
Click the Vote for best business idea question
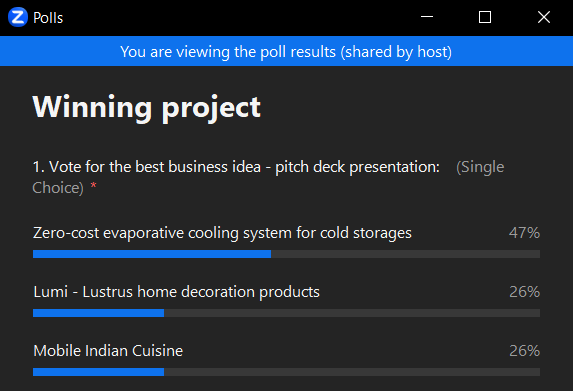pyautogui.click(x=236, y=167)
